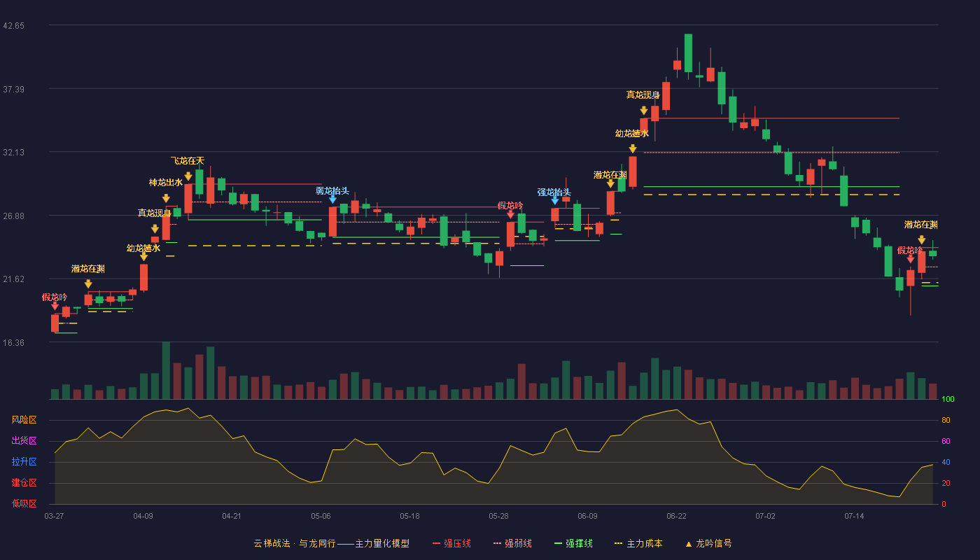980x560 pixels.
Task: Click the 26.88 price axis label
Action: (x=13, y=216)
